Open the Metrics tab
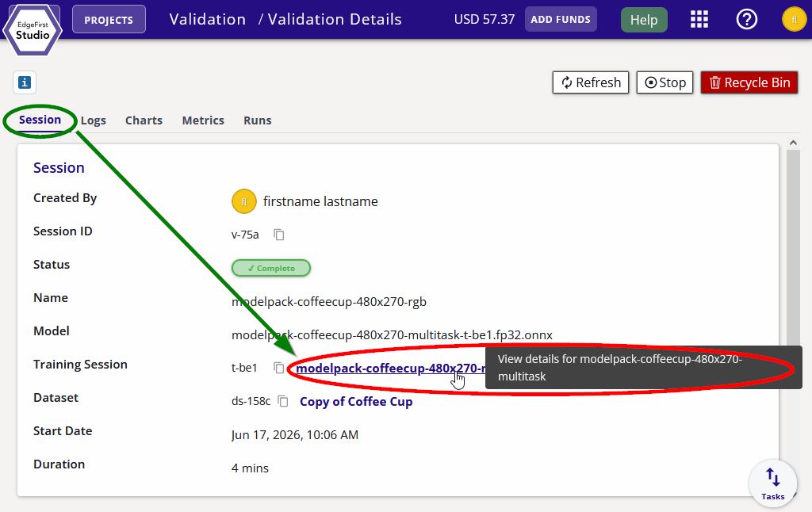812x512 pixels. point(203,120)
